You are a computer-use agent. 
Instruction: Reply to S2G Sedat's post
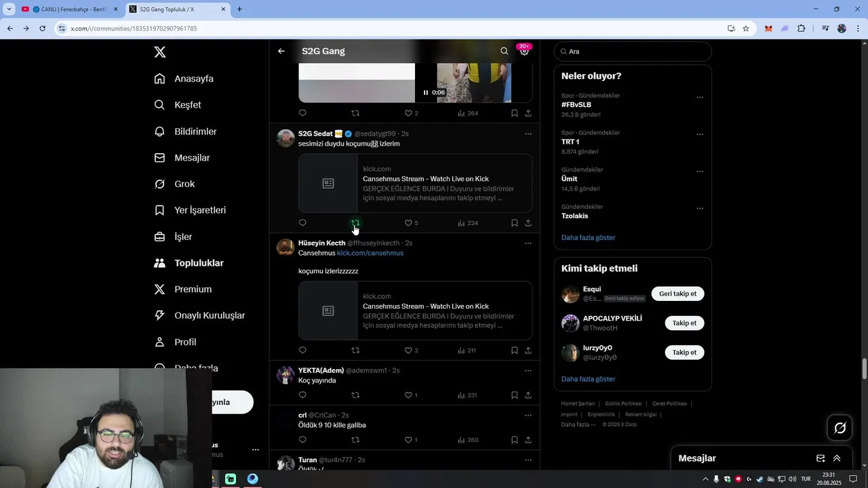click(x=302, y=223)
